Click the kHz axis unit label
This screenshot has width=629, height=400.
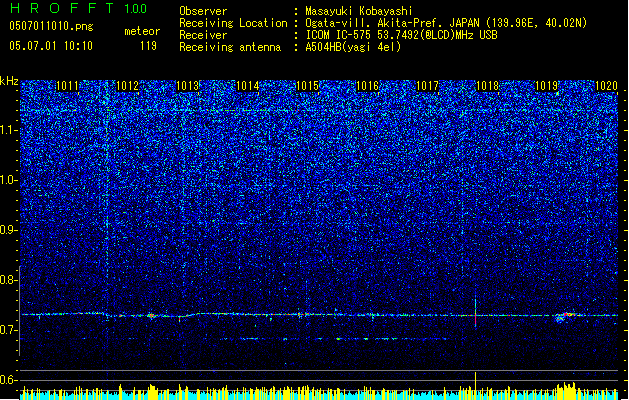tap(9, 81)
